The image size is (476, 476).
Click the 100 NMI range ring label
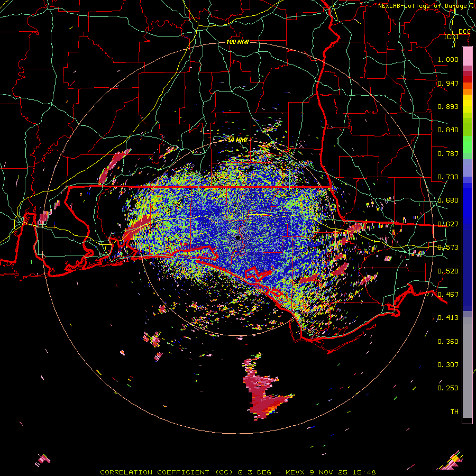tap(237, 42)
